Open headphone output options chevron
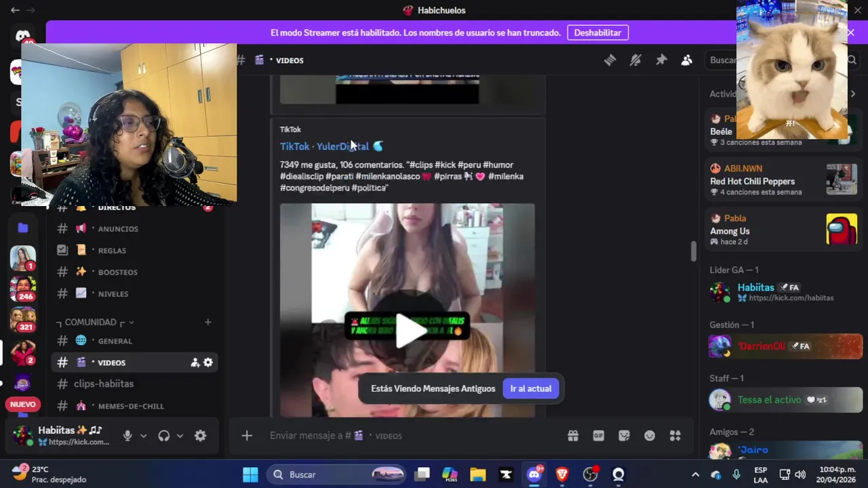This screenshot has height=488, width=868. click(180, 436)
